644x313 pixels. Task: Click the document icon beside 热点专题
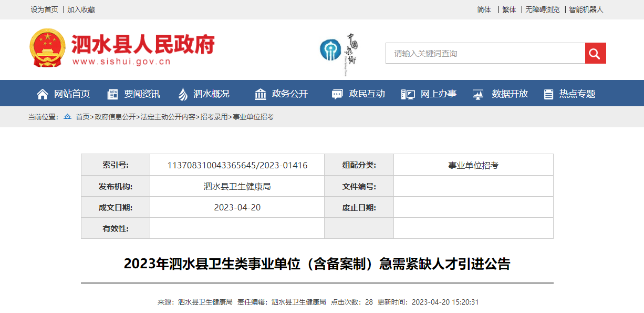[x=548, y=94]
